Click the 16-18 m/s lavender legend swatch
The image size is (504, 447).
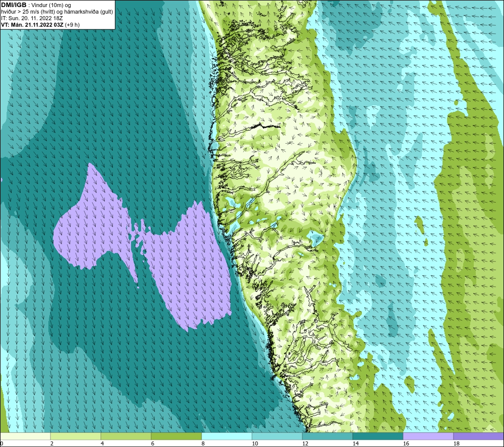[x=428, y=436]
